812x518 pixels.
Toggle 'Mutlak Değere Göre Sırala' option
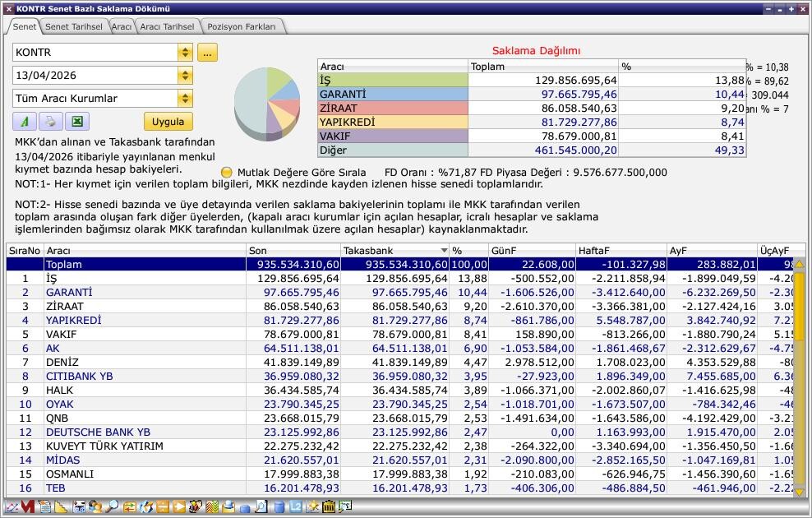point(227,173)
